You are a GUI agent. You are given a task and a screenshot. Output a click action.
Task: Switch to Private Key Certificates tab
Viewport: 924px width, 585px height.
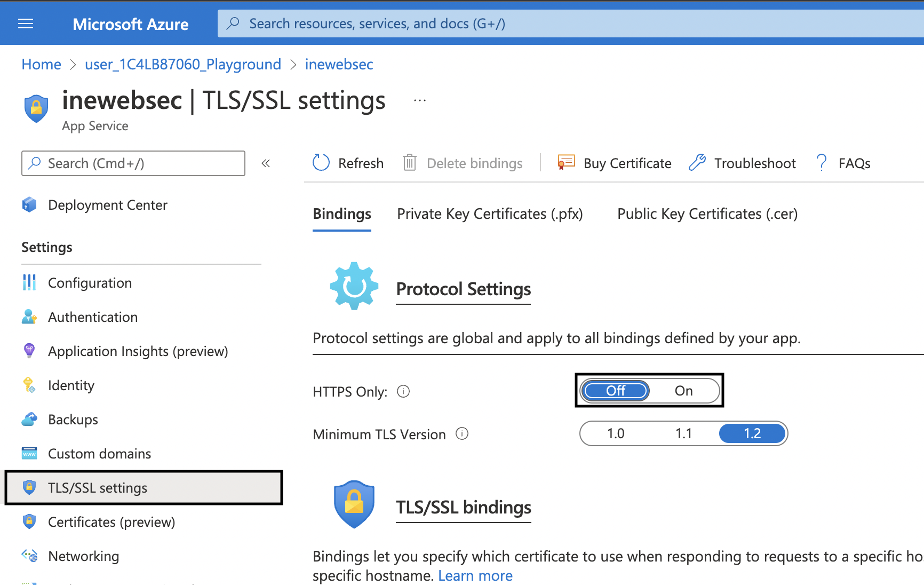click(x=490, y=214)
